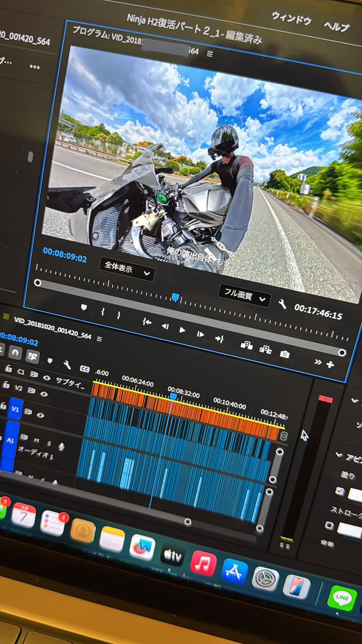Open program monitor settings wrench
This screenshot has height=644, width=362.
pos(283,304)
